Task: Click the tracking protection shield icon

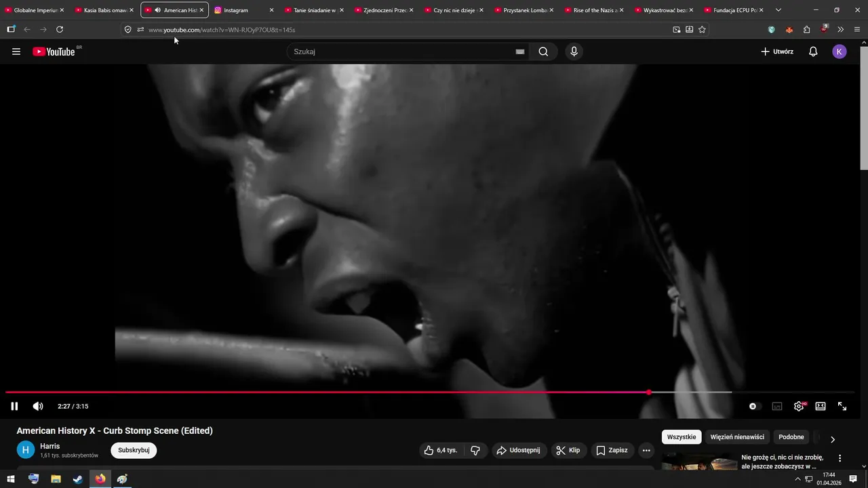Action: 127,30
